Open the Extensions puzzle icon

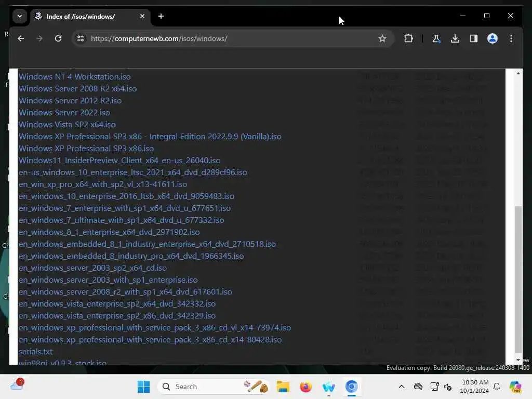coord(408,38)
